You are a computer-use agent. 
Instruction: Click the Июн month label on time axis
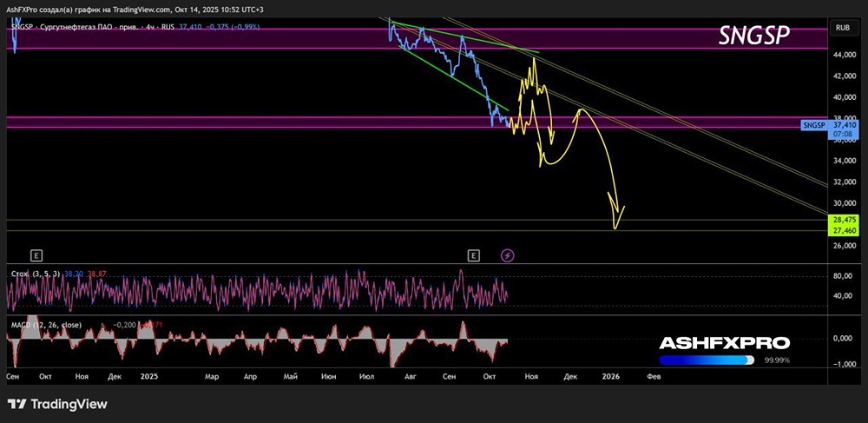pyautogui.click(x=328, y=376)
